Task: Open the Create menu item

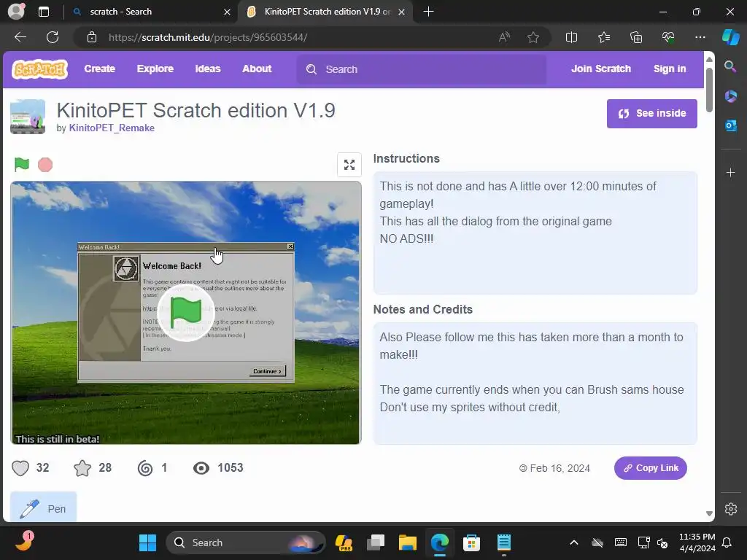Action: click(x=99, y=69)
